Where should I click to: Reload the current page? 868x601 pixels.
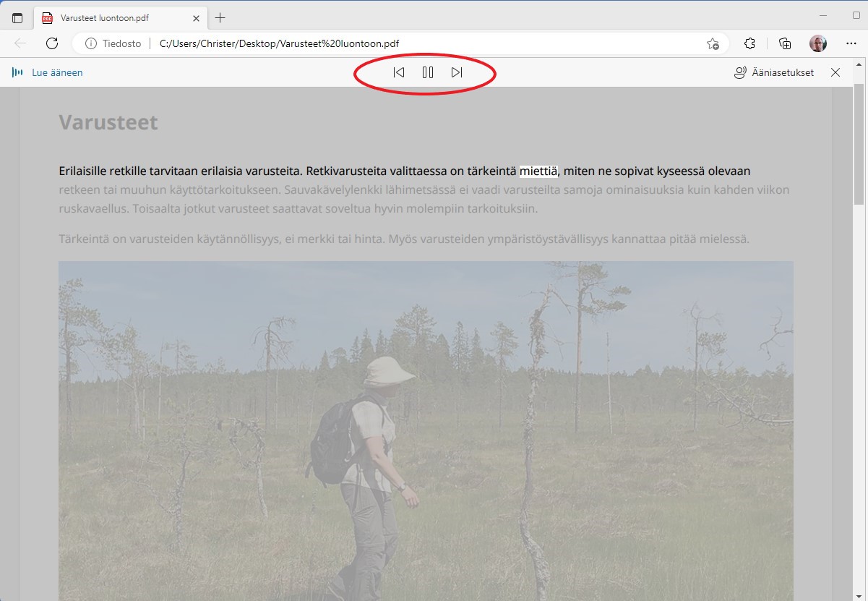click(x=52, y=43)
